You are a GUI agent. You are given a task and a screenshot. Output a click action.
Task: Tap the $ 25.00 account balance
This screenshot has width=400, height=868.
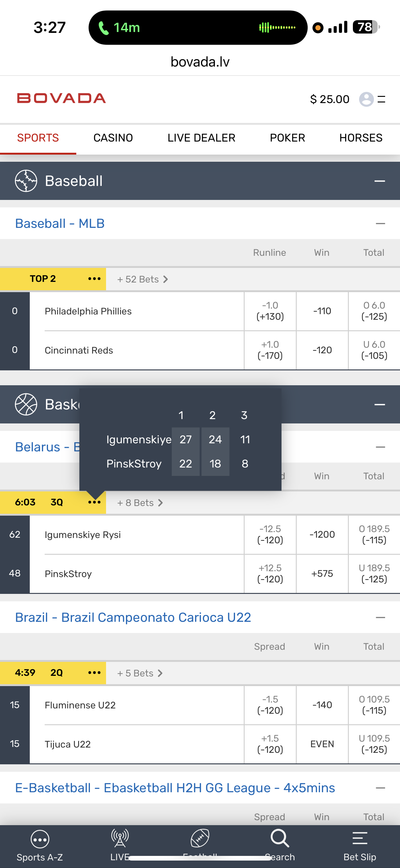(x=329, y=99)
